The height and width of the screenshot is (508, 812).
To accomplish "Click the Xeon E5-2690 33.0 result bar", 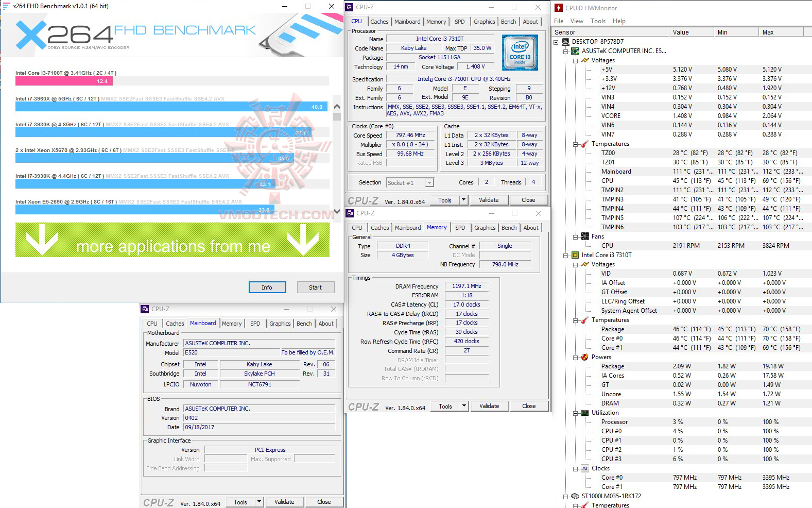I will (145, 210).
